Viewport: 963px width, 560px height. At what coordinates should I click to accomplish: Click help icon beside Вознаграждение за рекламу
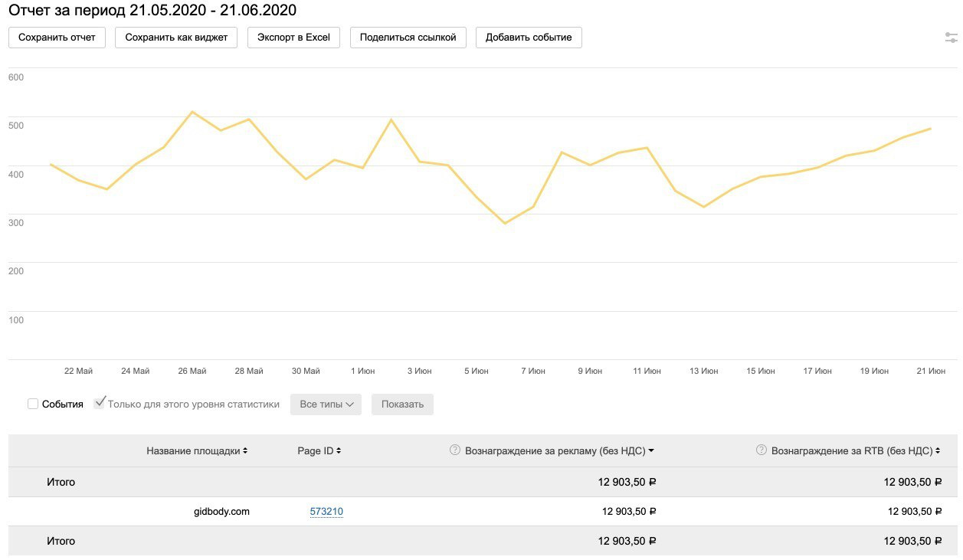point(455,450)
